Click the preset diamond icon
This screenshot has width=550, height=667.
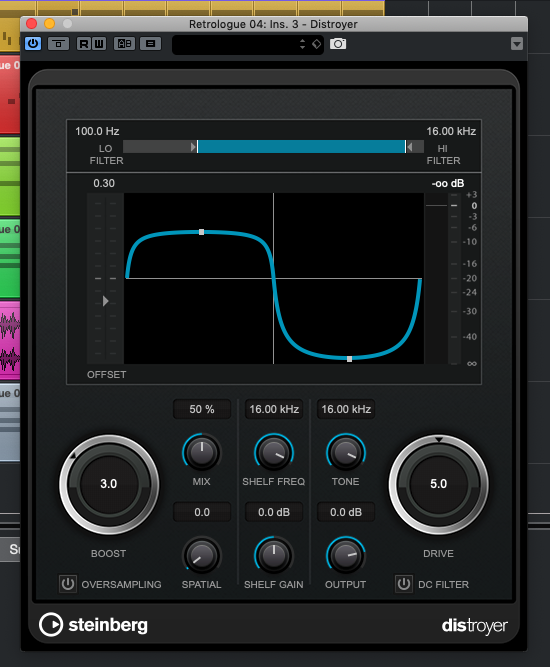[x=316, y=44]
